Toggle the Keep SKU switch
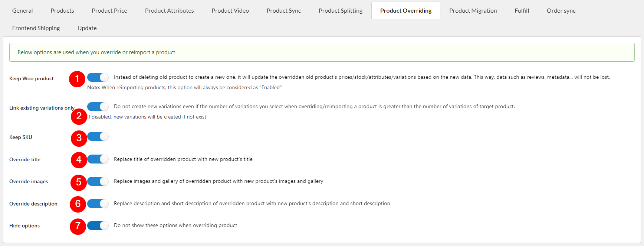This screenshot has height=246, width=644. [98, 136]
